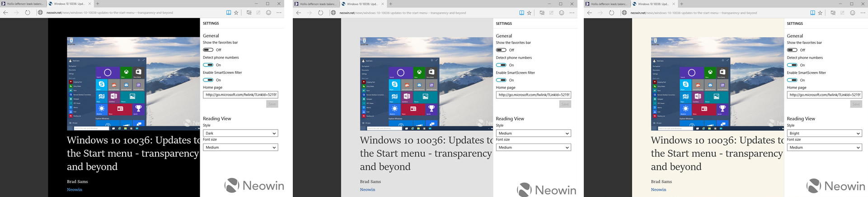
Task: Open the More dots menu in Bright-style window
Action: coord(863,13)
